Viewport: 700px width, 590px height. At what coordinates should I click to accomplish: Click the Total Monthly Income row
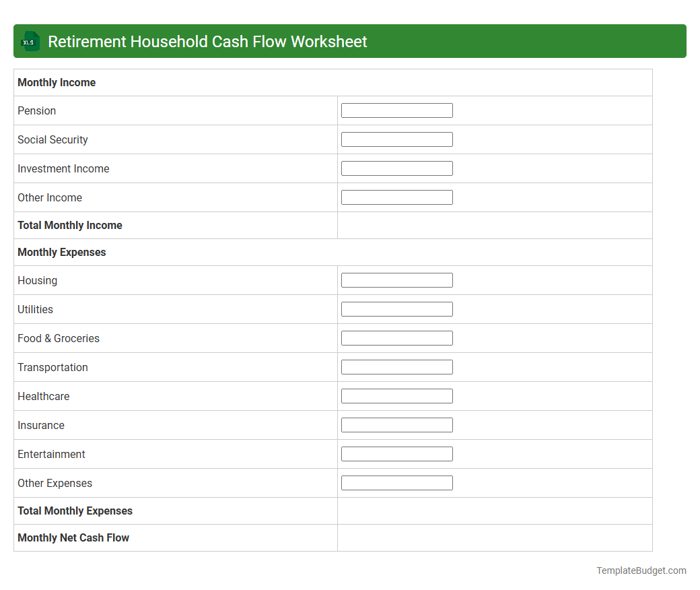point(70,225)
